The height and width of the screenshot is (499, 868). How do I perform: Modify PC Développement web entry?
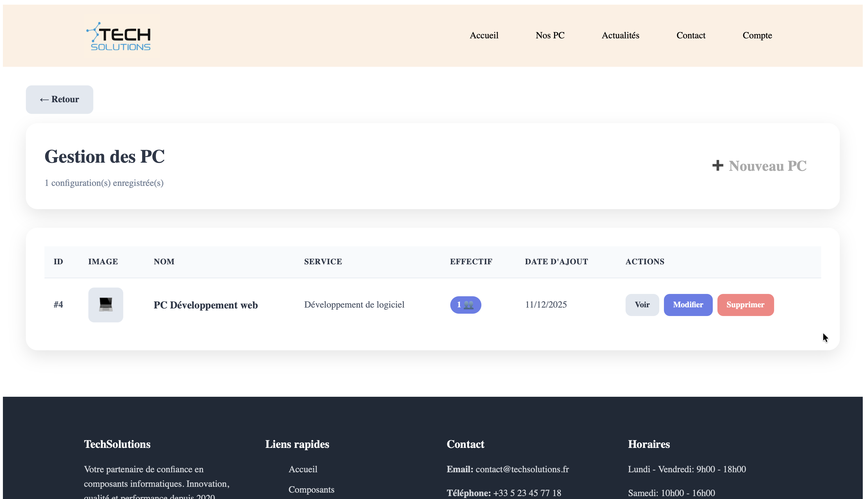[x=688, y=305]
